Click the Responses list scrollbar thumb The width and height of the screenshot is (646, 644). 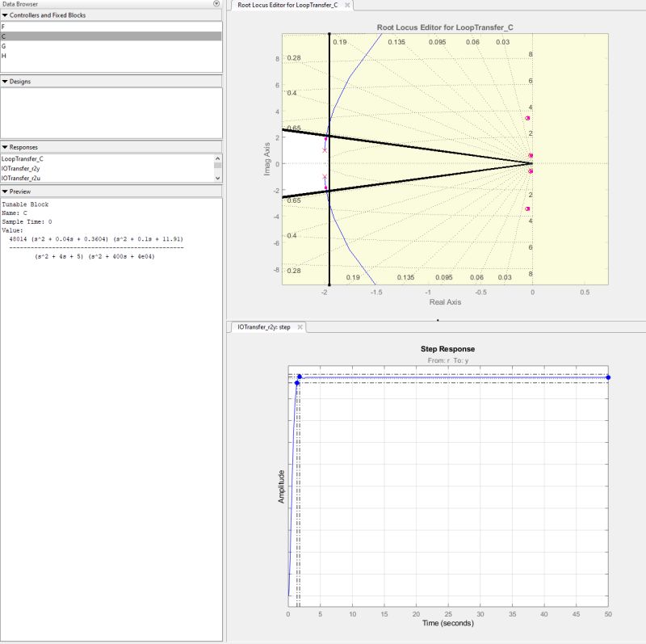(217, 166)
